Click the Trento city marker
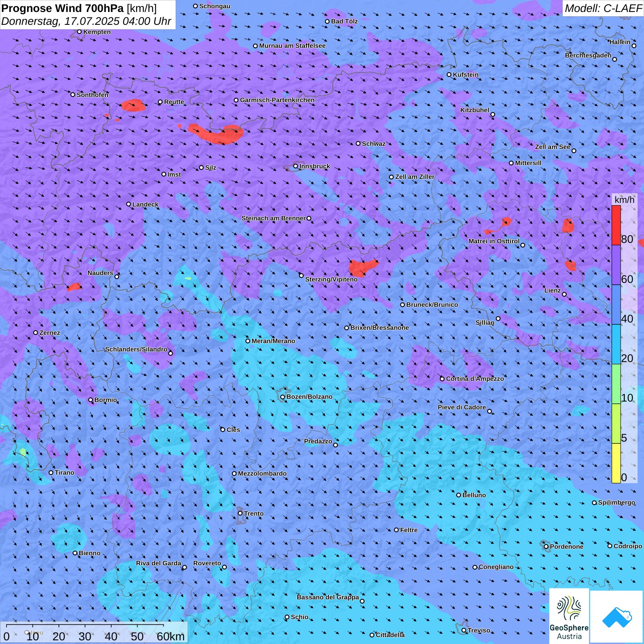Viewport: 644px width, 644px height. pyautogui.click(x=240, y=513)
